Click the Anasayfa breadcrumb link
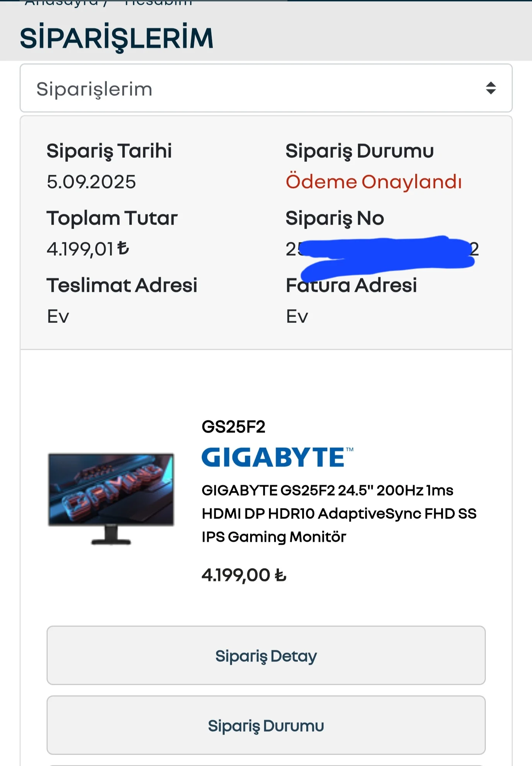The height and width of the screenshot is (766, 532). tap(61, 3)
